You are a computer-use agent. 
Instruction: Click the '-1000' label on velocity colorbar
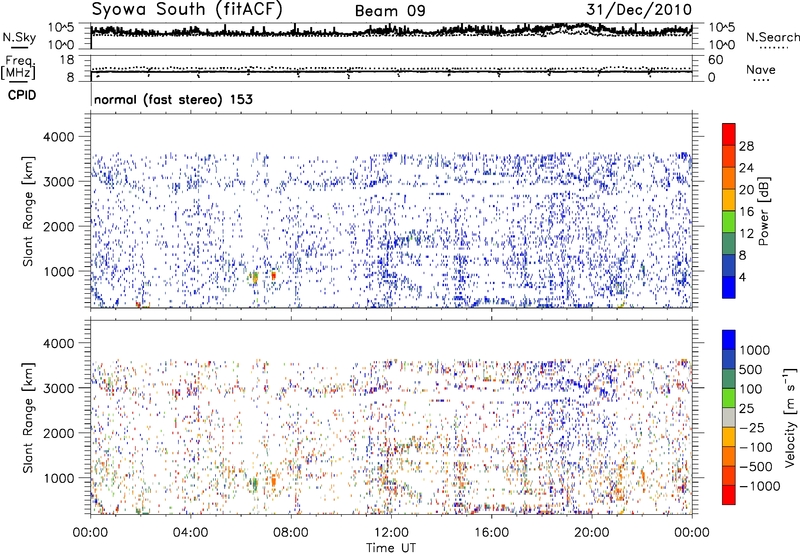pos(760,486)
